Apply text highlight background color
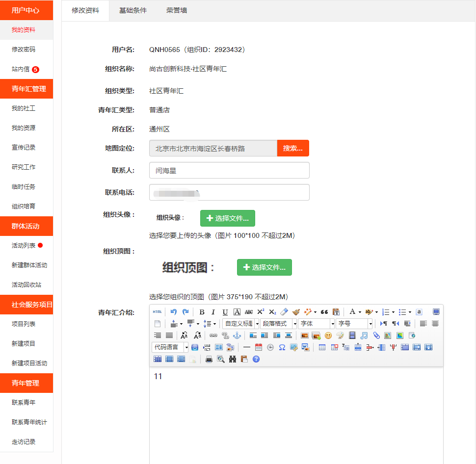 [369, 311]
